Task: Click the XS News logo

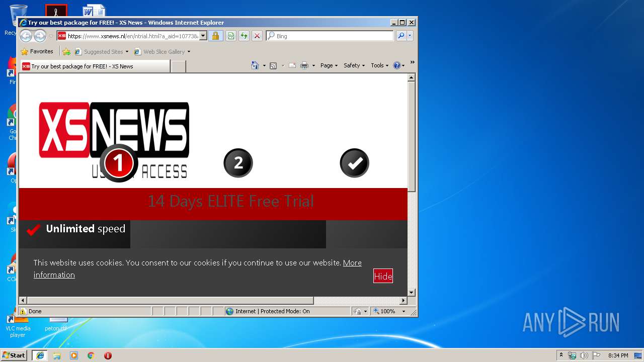Action: [x=114, y=139]
